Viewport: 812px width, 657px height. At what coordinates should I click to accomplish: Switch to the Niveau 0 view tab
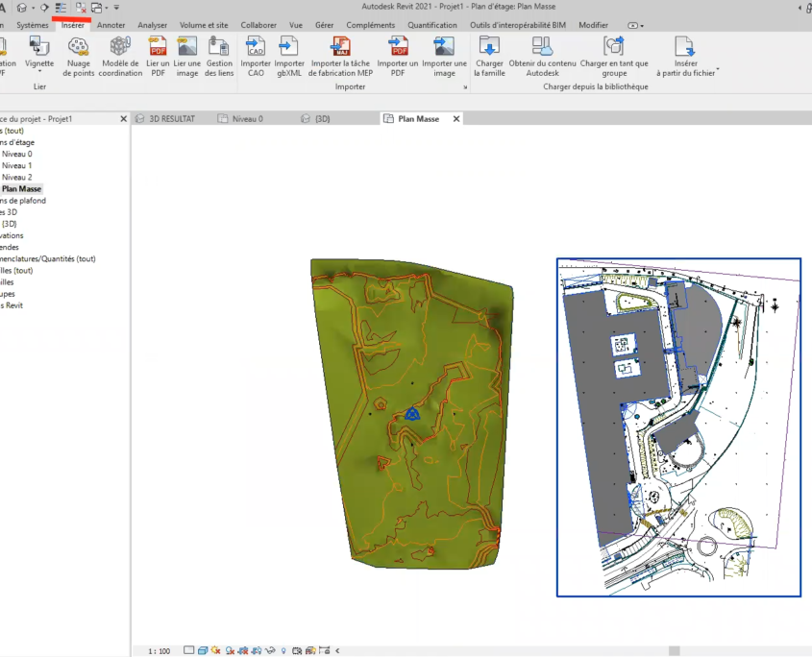click(x=247, y=119)
